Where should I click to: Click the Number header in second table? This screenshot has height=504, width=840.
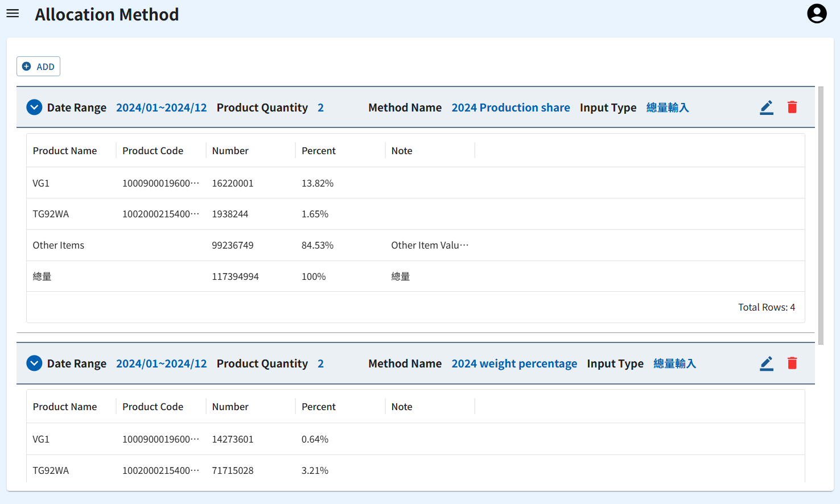point(230,407)
